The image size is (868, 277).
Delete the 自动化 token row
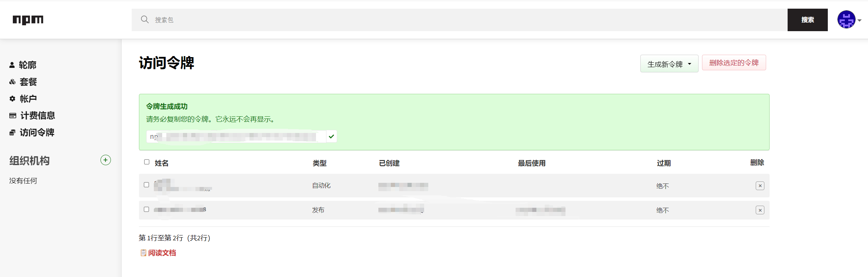760,186
